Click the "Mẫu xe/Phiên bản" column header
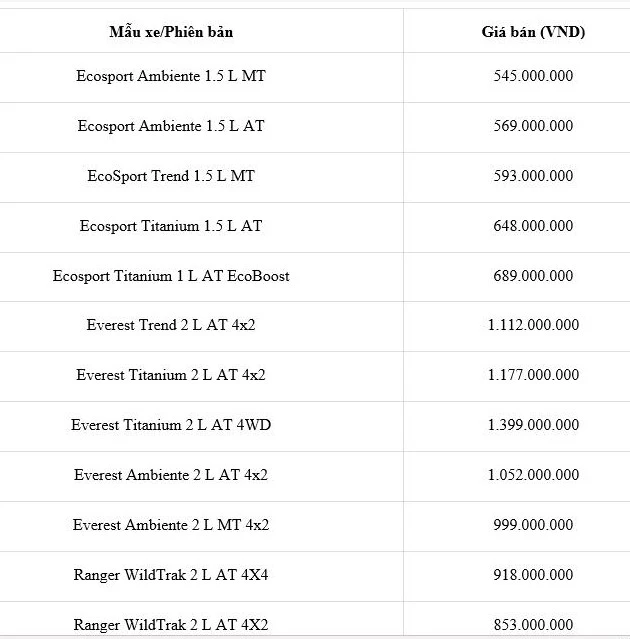 [x=171, y=32]
